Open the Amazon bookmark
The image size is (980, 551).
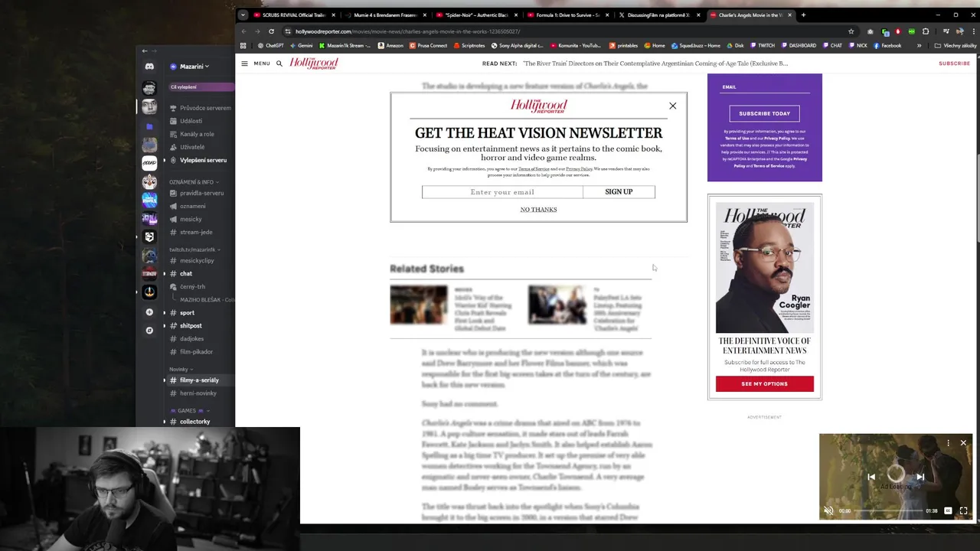tap(390, 46)
